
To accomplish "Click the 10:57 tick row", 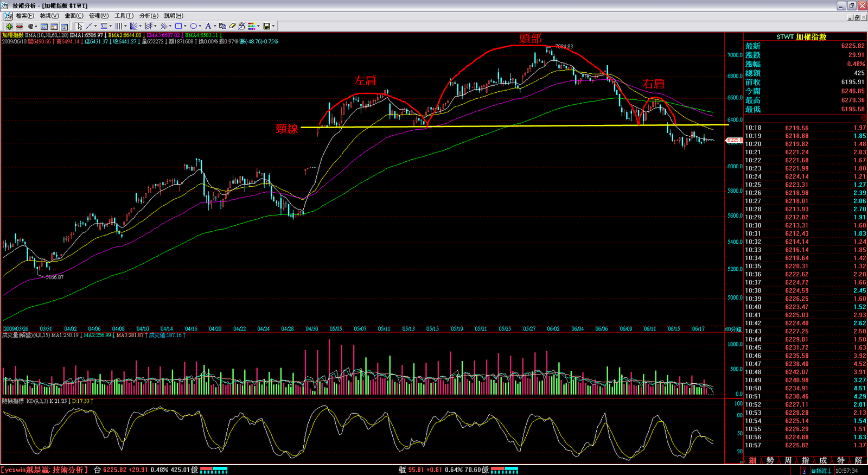I will point(805,445).
